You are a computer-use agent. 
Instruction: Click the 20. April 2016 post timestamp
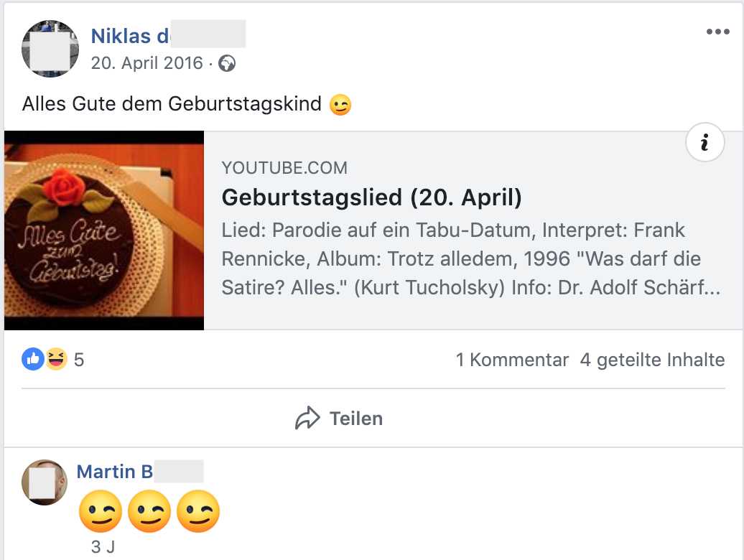(147, 63)
